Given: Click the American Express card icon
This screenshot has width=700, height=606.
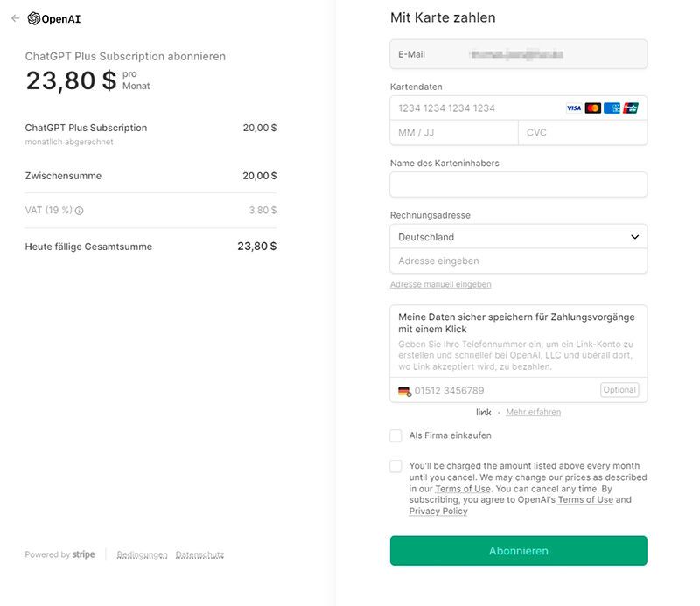Looking at the screenshot, I should (x=612, y=108).
